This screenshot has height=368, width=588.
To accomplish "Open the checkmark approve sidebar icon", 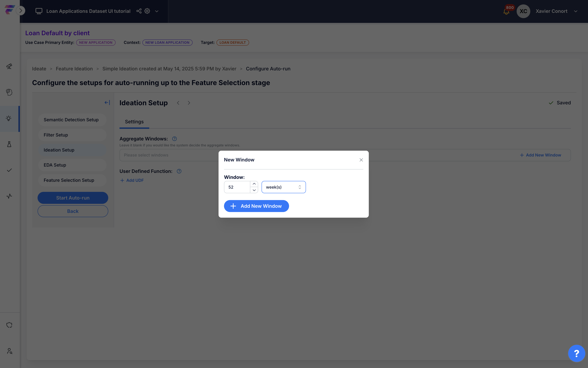I will click(9, 170).
